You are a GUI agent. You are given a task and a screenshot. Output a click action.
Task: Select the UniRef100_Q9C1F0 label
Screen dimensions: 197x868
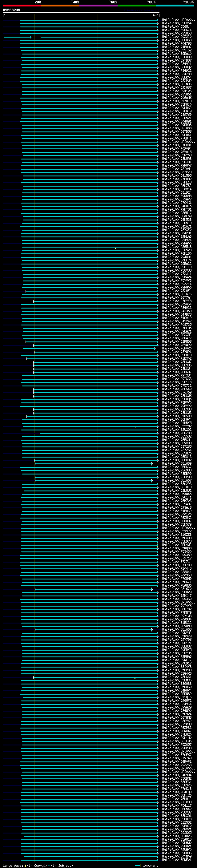[x=176, y=382]
